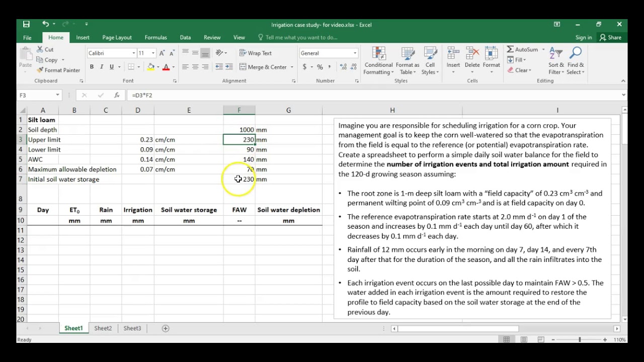Open Conditional Formatting menu
This screenshot has width=644, height=362.
click(378, 61)
